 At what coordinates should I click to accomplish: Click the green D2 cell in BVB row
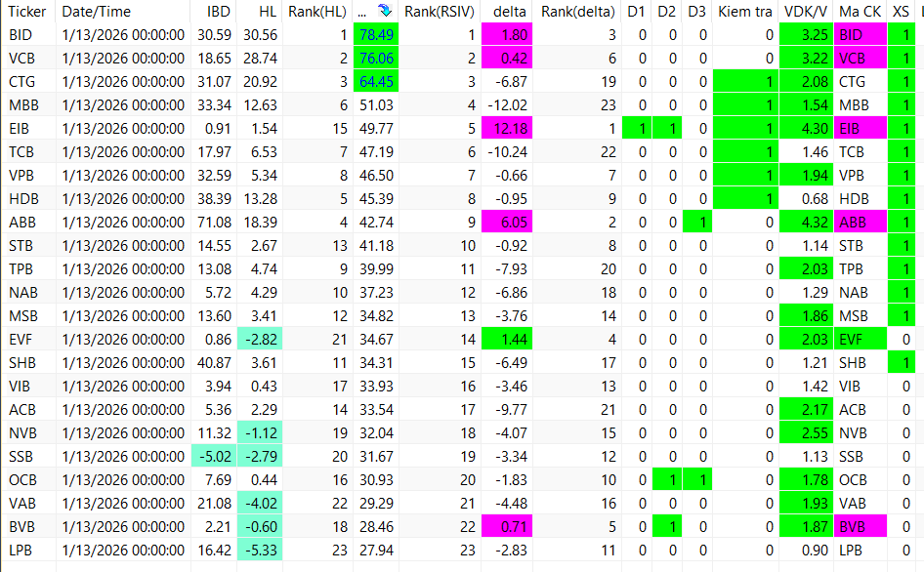(667, 527)
